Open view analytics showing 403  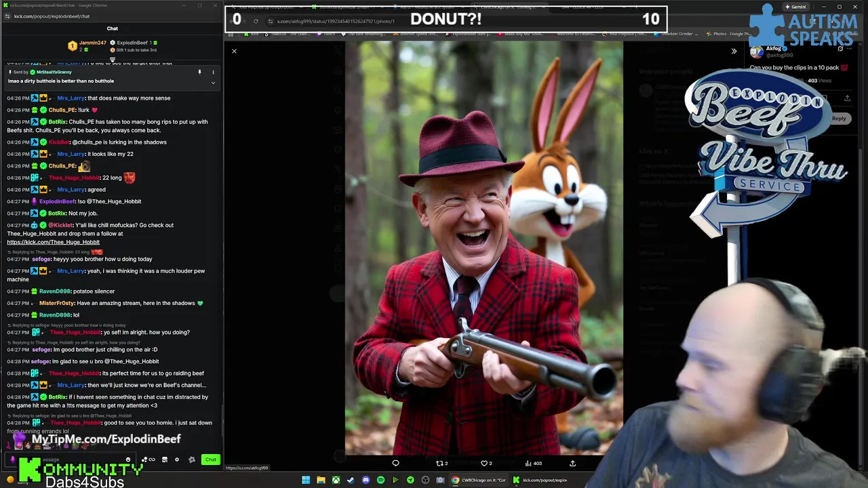pyautogui.click(x=533, y=464)
